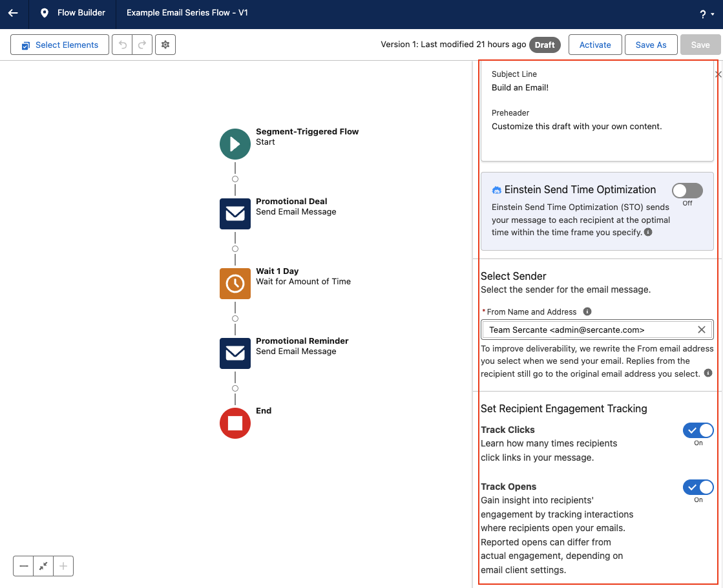Select the Promotional Reminder email icon
Viewport: 723px width, 588px height.
point(235,353)
